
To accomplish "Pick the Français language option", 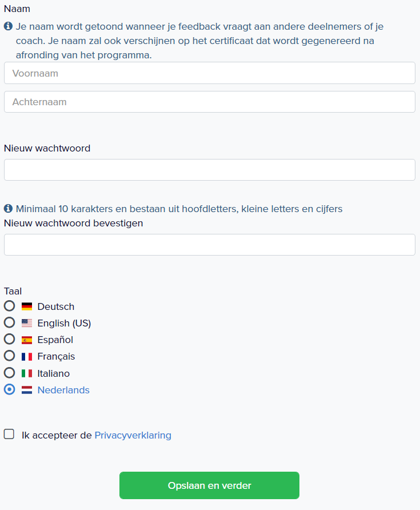I will coord(9,356).
